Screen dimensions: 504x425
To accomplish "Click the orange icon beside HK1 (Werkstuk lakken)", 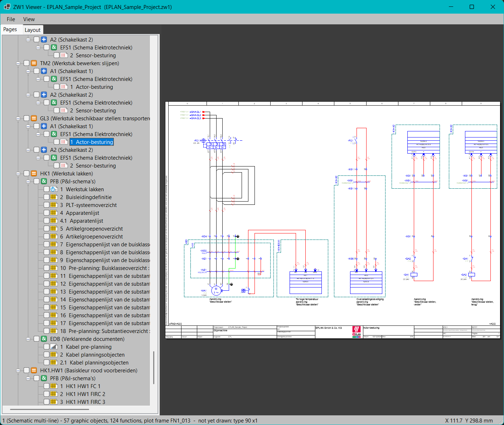I will click(x=34, y=174).
